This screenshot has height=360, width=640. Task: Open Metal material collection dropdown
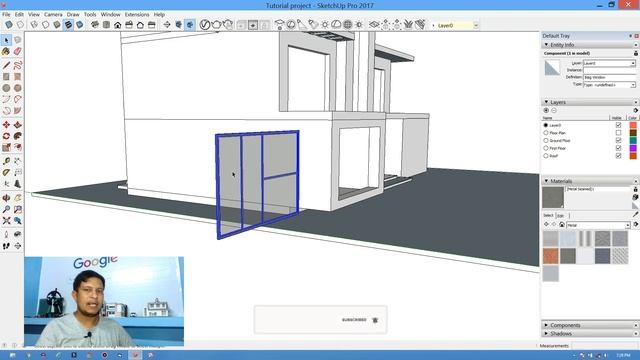click(x=628, y=225)
